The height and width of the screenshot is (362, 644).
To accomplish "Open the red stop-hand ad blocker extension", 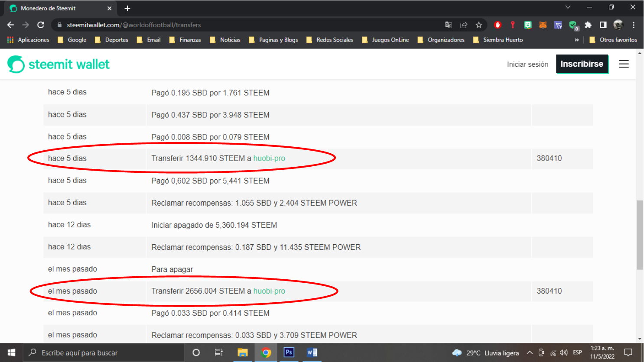I will (x=498, y=25).
